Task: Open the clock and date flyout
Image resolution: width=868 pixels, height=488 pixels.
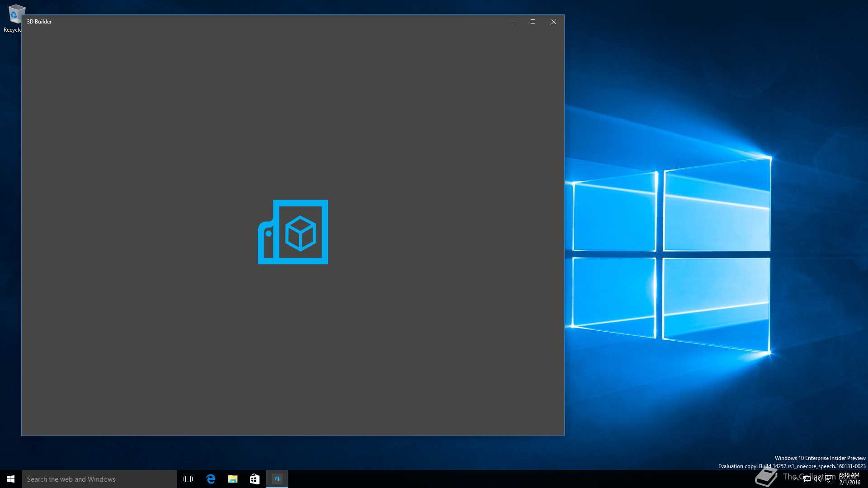Action: (x=849, y=479)
